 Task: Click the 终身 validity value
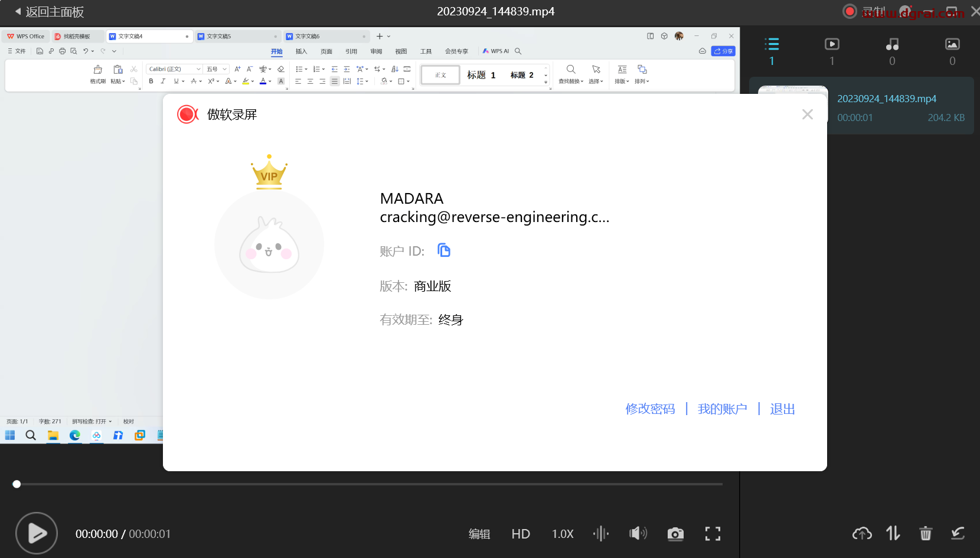point(451,320)
